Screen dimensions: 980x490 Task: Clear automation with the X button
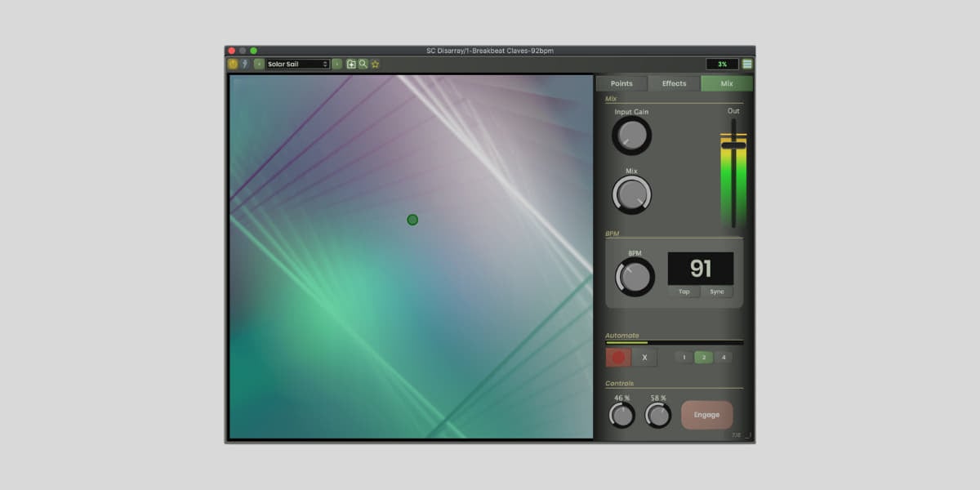(644, 357)
